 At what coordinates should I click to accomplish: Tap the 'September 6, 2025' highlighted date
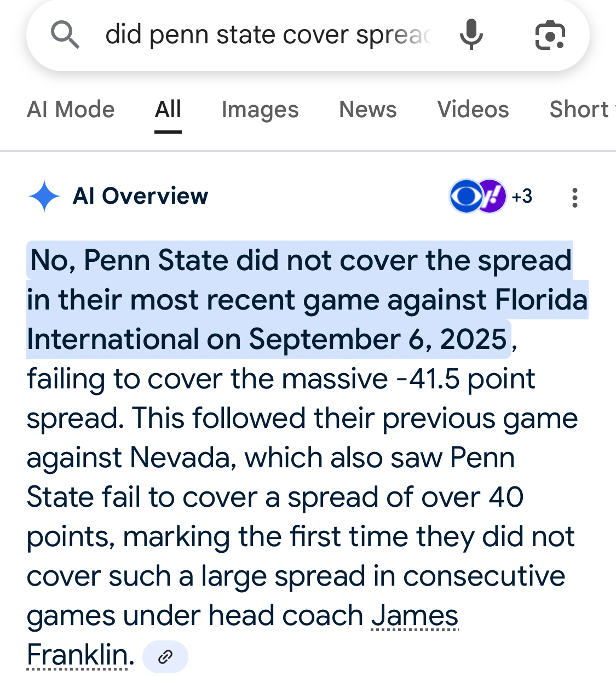(378, 340)
